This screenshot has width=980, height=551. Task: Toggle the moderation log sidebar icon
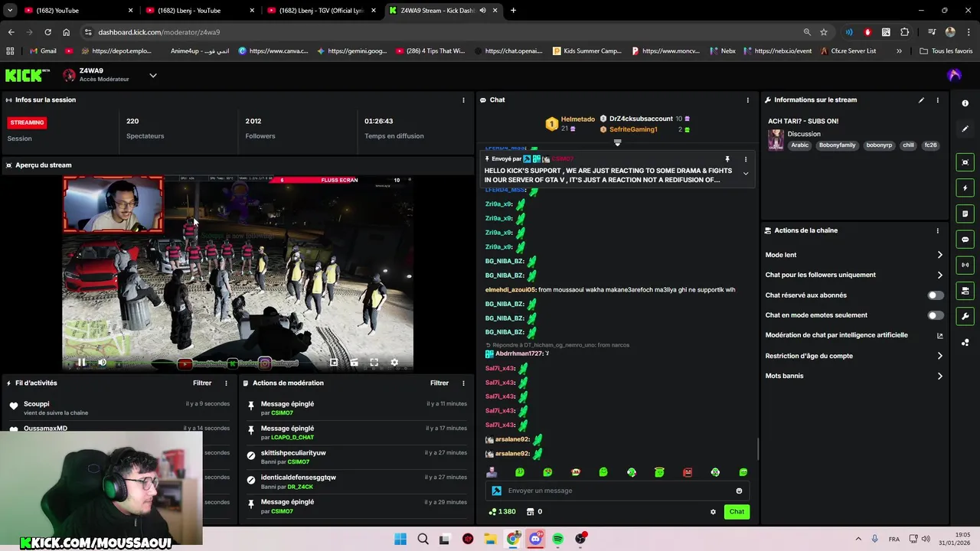pyautogui.click(x=965, y=214)
